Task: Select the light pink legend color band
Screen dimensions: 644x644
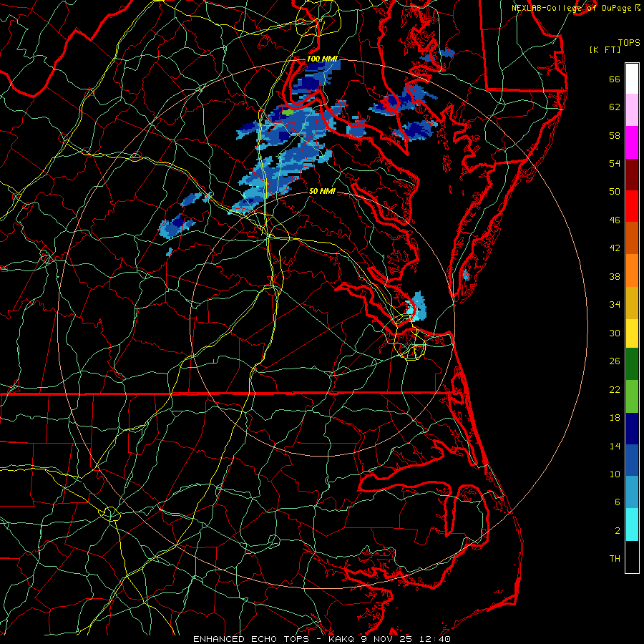Action: point(632,109)
